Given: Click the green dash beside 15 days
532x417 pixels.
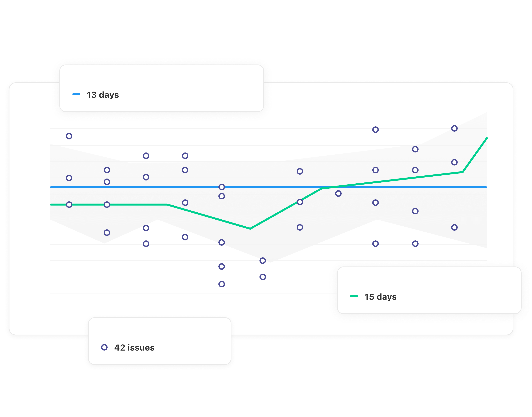Looking at the screenshot, I should 354,296.
